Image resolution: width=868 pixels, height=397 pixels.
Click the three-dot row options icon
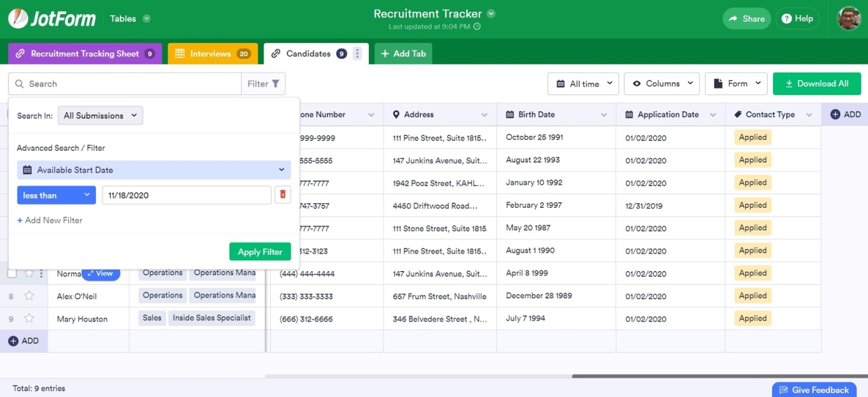(x=42, y=273)
